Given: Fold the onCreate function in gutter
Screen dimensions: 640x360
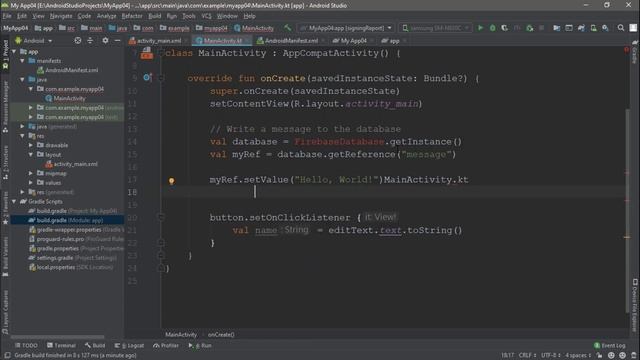Looking at the screenshot, I should [161, 78].
